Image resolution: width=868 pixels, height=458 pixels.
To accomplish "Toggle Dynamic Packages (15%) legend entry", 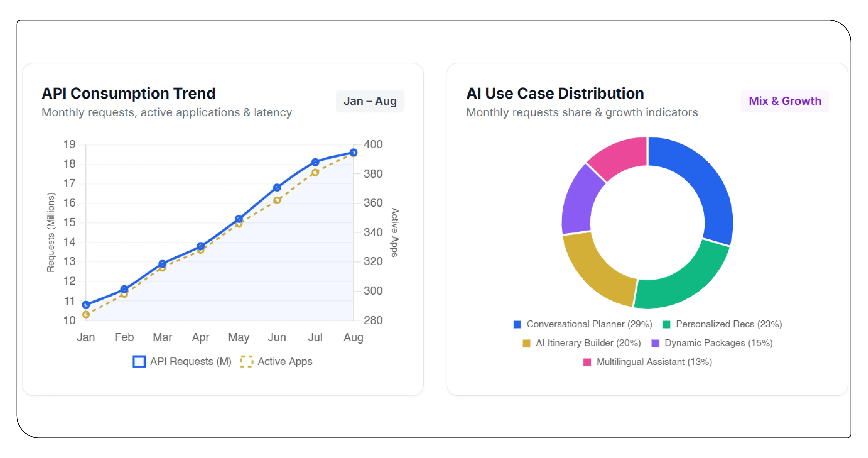I will [x=712, y=343].
